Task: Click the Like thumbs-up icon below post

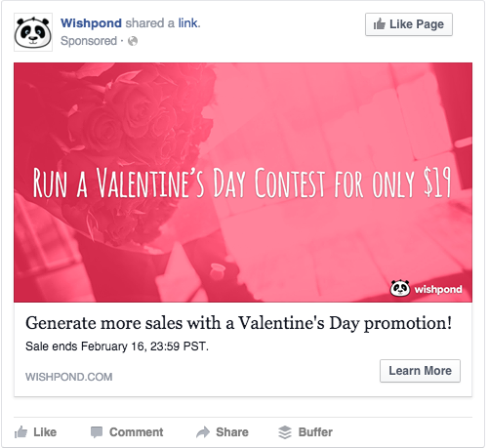Action: [20, 432]
